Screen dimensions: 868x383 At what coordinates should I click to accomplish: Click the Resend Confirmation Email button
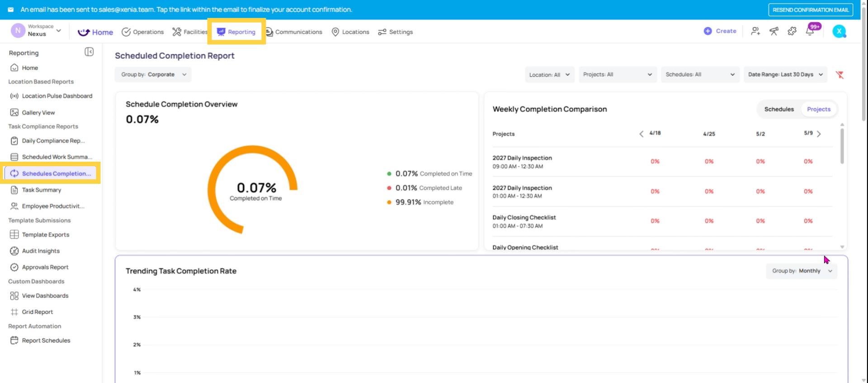pos(811,10)
